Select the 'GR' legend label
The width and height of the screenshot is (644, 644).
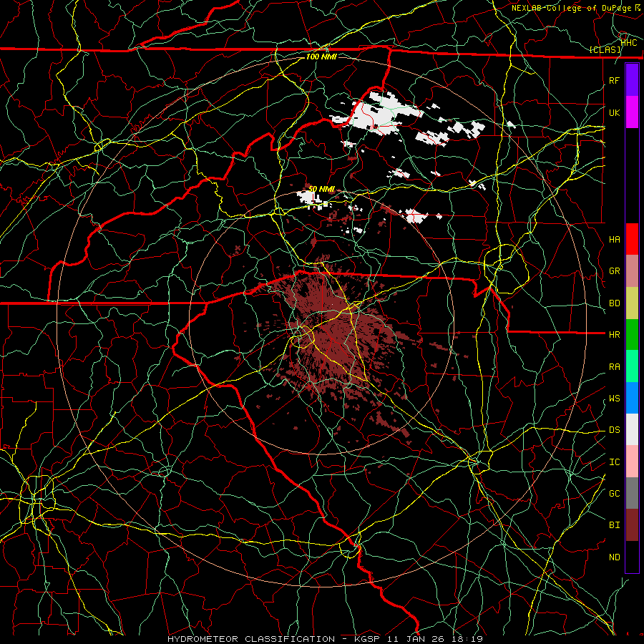(614, 271)
